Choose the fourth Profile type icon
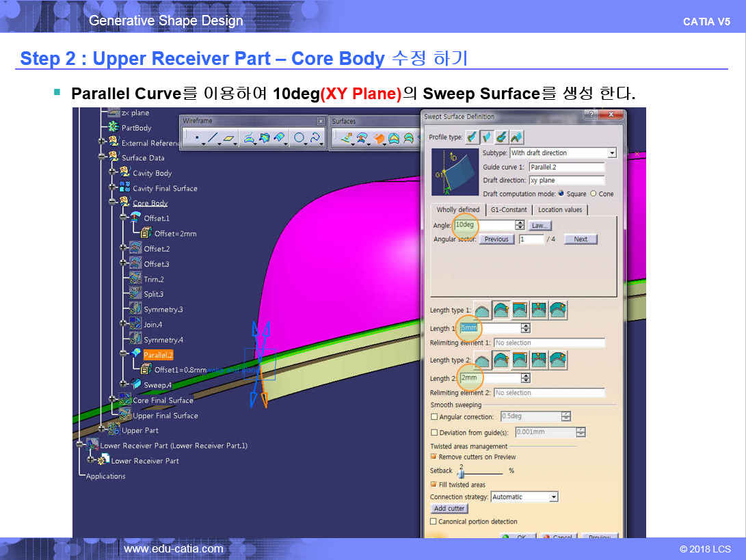Viewport: 746px width, 560px height. click(516, 137)
